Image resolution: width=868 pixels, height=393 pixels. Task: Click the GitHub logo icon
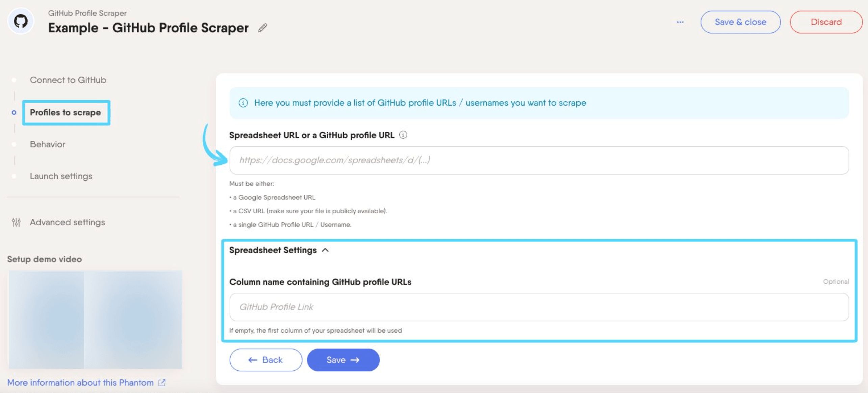coord(21,21)
